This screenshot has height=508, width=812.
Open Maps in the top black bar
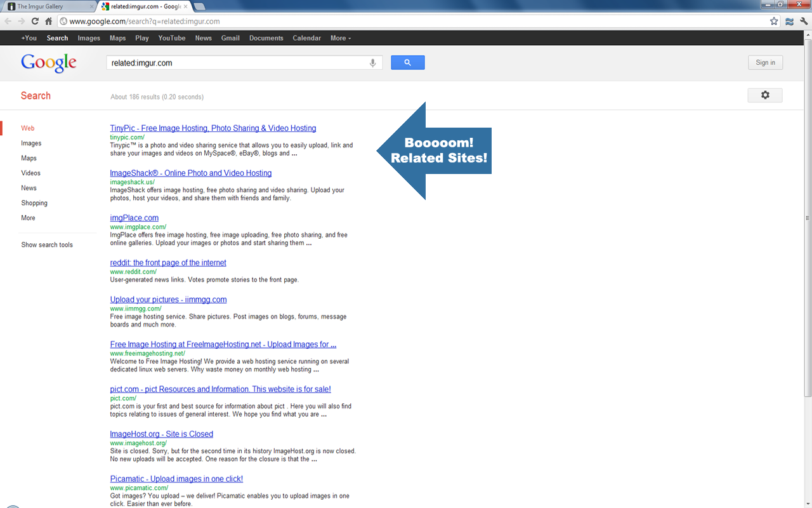click(x=118, y=38)
